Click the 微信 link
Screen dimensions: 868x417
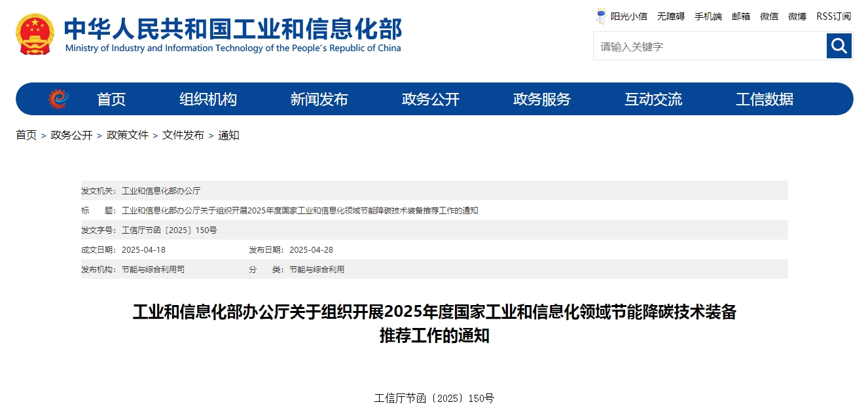pos(769,16)
